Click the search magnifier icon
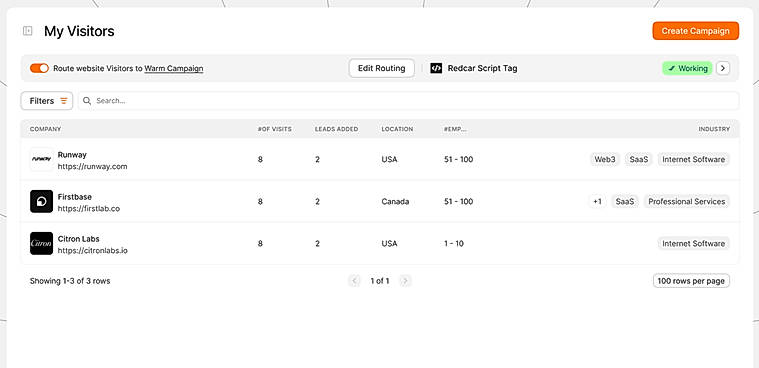 (87, 101)
